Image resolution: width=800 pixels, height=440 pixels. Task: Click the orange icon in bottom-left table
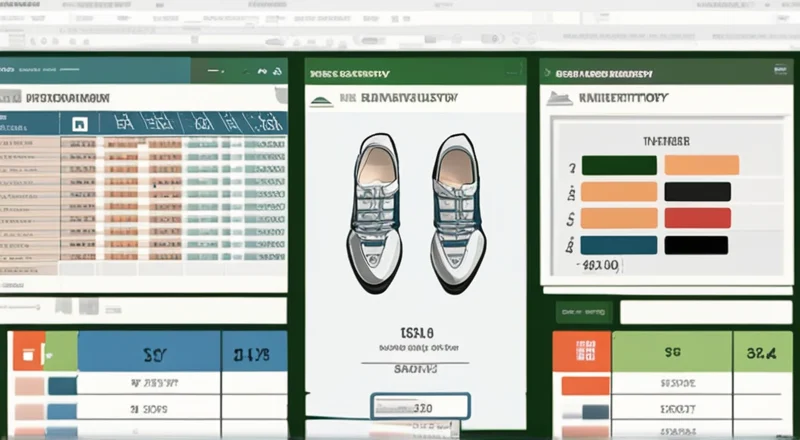pyautogui.click(x=27, y=353)
